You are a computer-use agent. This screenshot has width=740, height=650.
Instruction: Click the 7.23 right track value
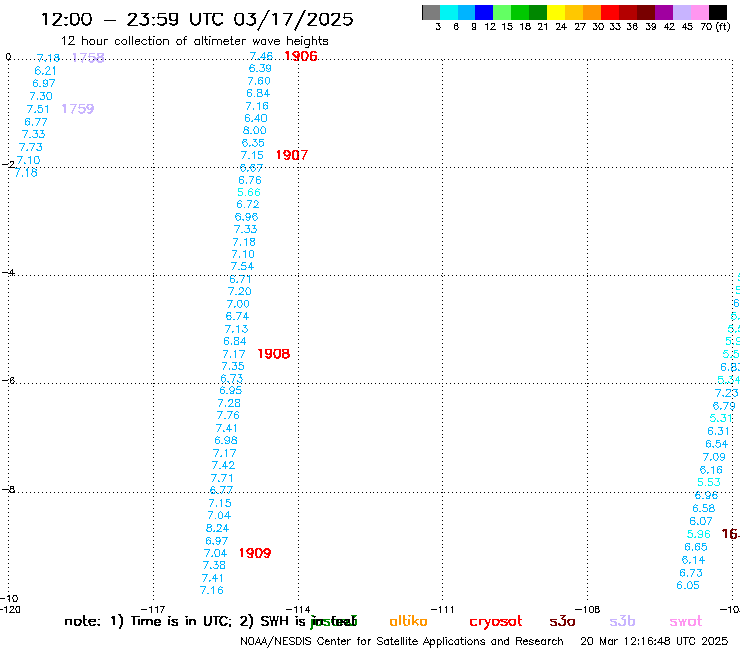(726, 393)
